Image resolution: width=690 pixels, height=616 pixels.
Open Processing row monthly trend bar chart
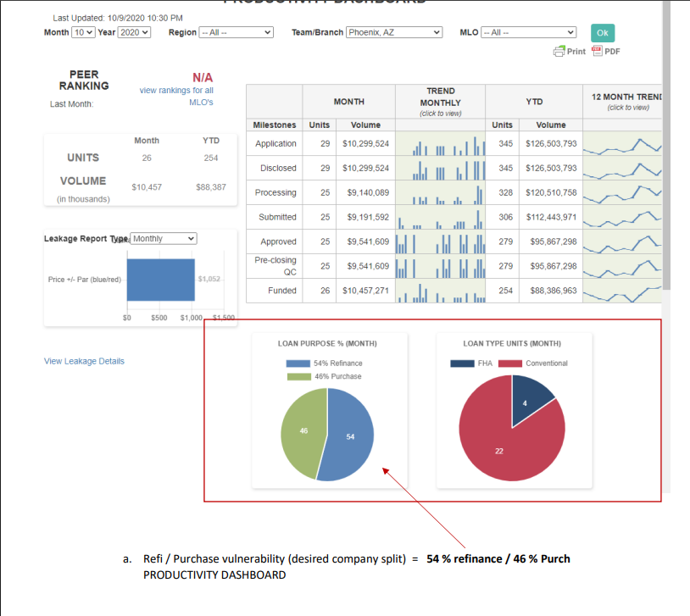[440, 192]
